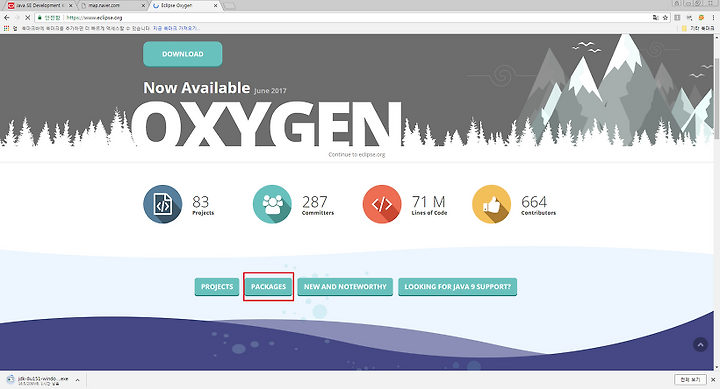Click the Show all downloads button

tap(690, 380)
